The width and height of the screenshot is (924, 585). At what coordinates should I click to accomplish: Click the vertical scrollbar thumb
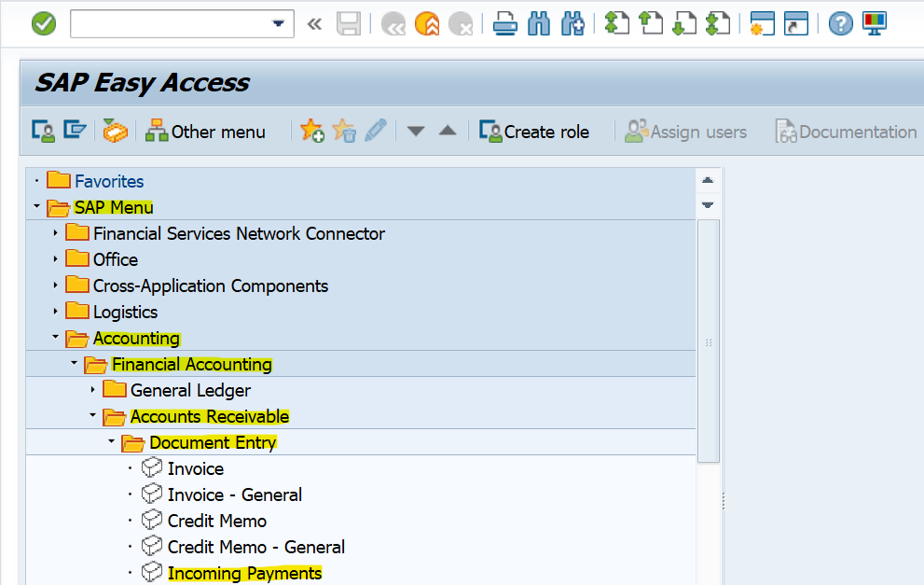pyautogui.click(x=709, y=341)
